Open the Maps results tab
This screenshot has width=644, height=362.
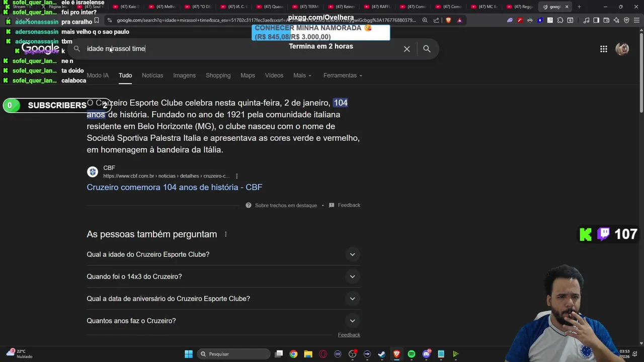coord(248,75)
